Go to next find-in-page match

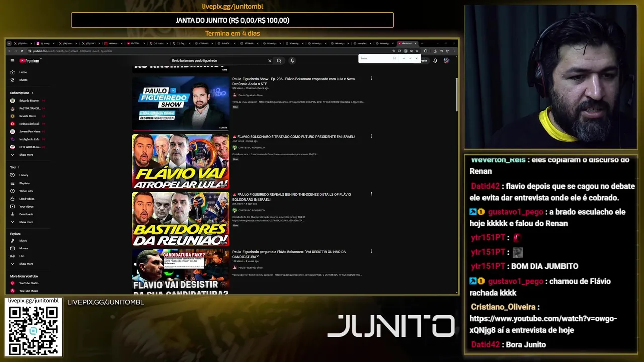click(410, 58)
